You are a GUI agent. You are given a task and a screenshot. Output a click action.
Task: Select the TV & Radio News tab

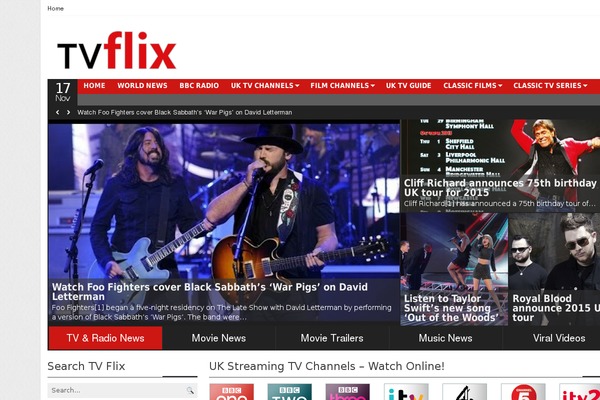pyautogui.click(x=106, y=338)
